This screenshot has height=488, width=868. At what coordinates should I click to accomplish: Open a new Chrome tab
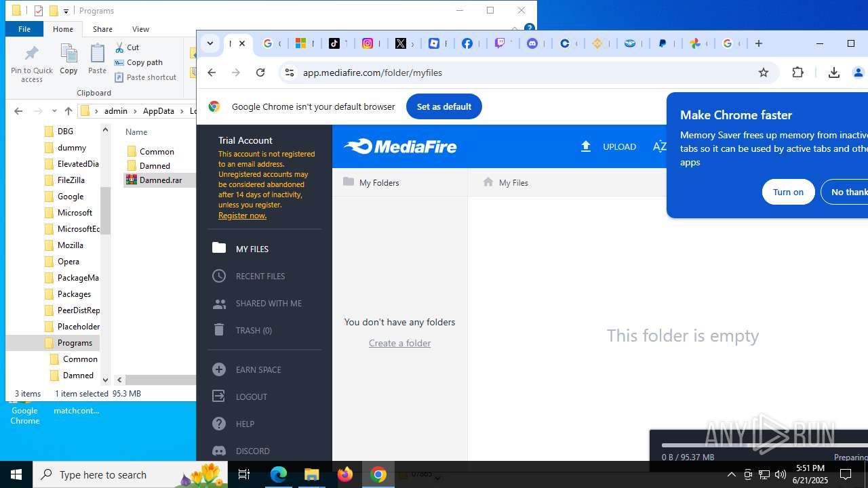click(x=759, y=43)
